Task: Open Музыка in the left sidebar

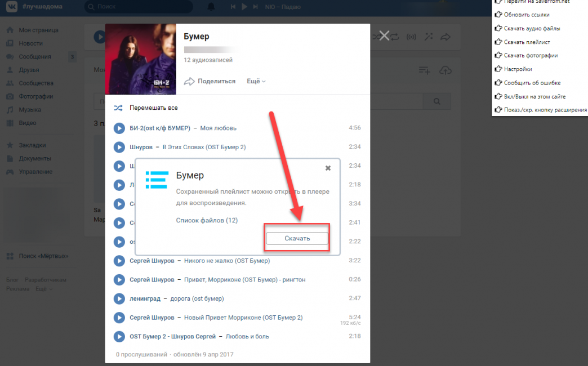Action: tap(29, 110)
